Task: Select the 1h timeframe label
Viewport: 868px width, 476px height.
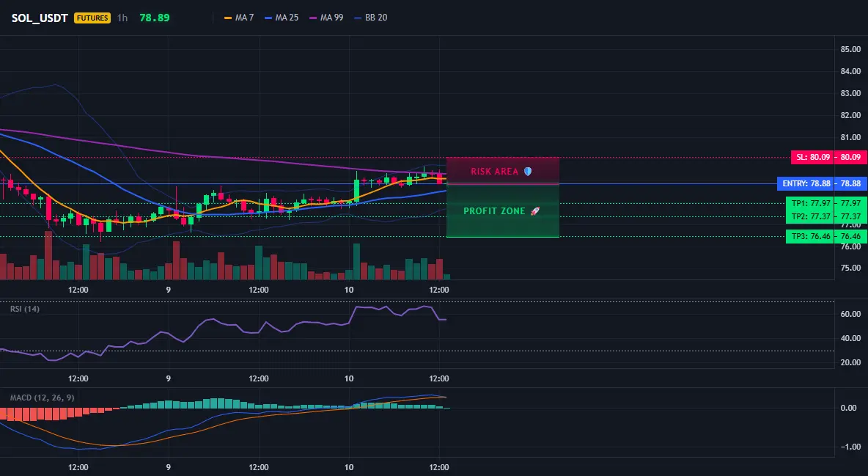Action: 122,18
